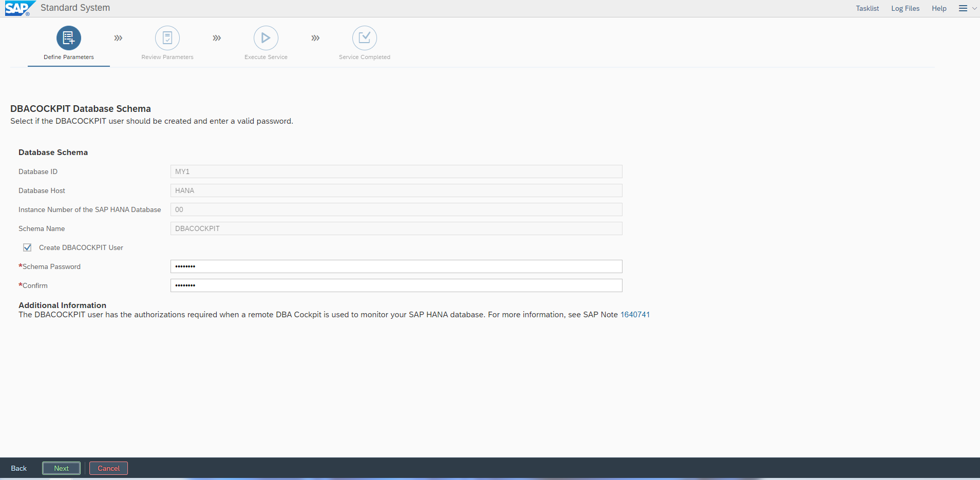The image size is (980, 480).
Task: Click the Service Completed checkmark icon
Action: click(x=365, y=38)
